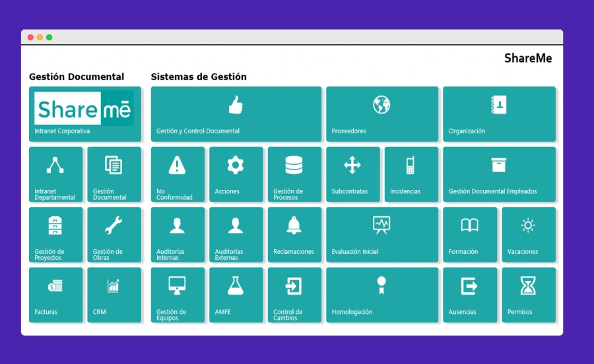The width and height of the screenshot is (594, 364).
Task: Open the Formación book icon
Action: (469, 226)
